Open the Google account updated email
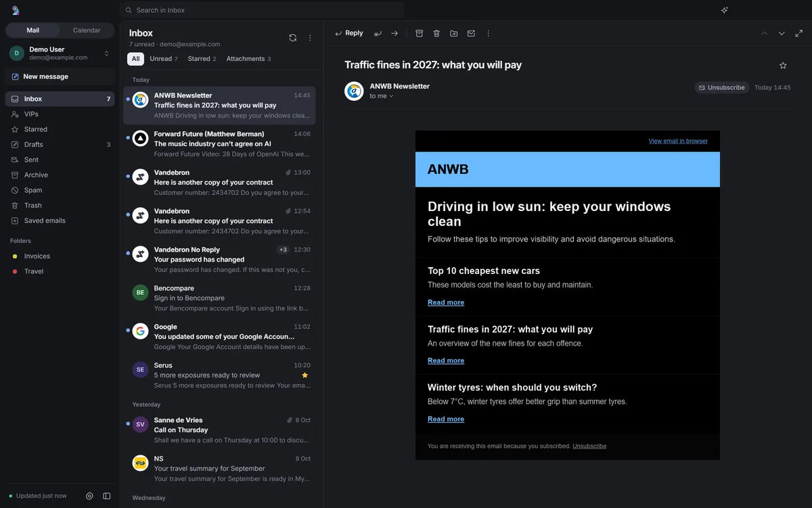 219,337
